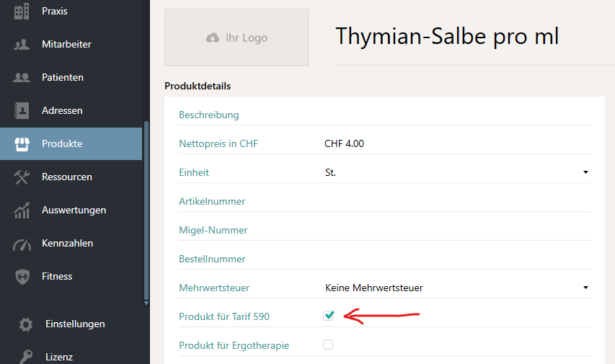Viewport: 615px width, 364px height.
Task: Enable Produkt für Ergotherapie checkbox
Action: tap(328, 345)
